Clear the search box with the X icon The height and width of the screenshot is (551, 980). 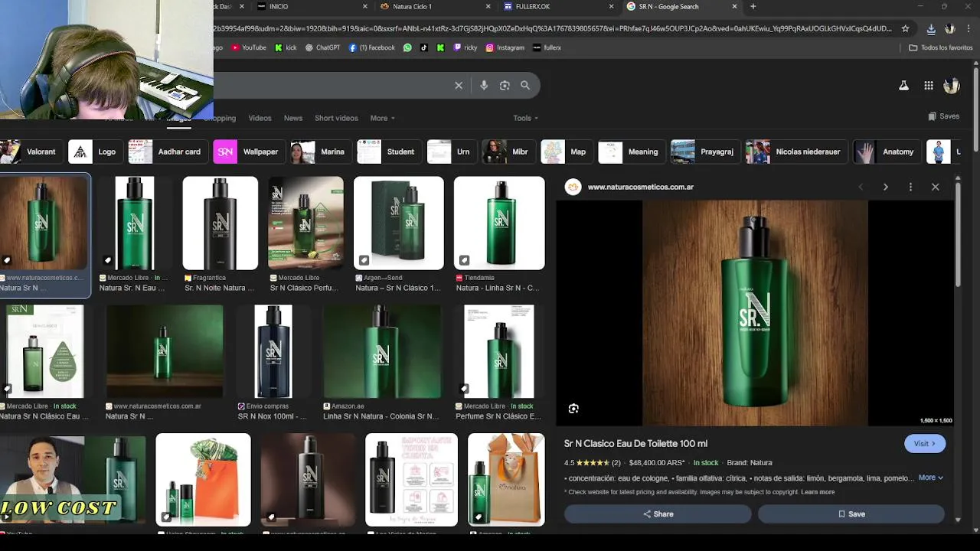click(x=459, y=86)
